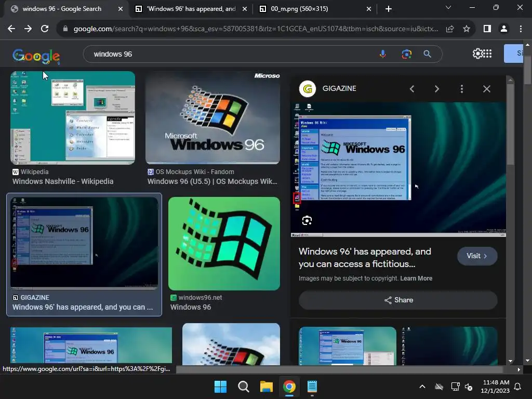
Task: Click the lock icon for site information
Action: click(x=65, y=29)
